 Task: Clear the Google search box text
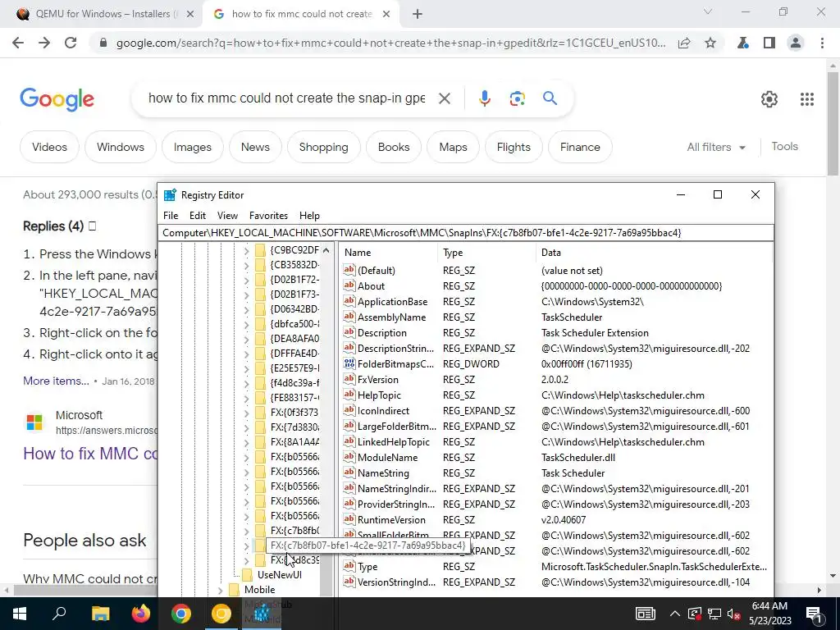coord(444,98)
